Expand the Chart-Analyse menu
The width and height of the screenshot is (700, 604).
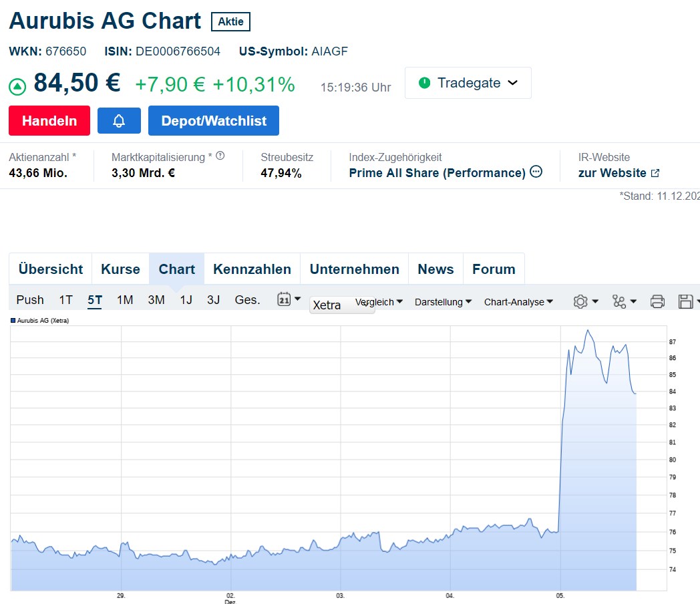(x=518, y=302)
